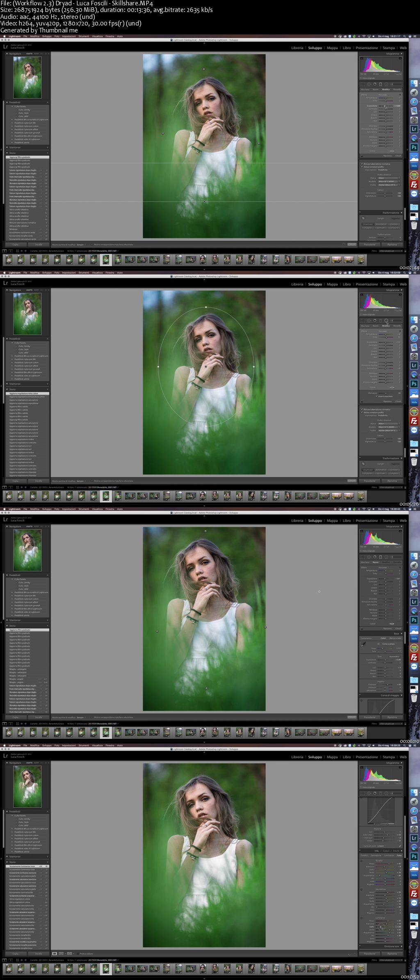Open Lightroom from dock in 00:05:26 frame
420x980 pixels.
[414, 365]
